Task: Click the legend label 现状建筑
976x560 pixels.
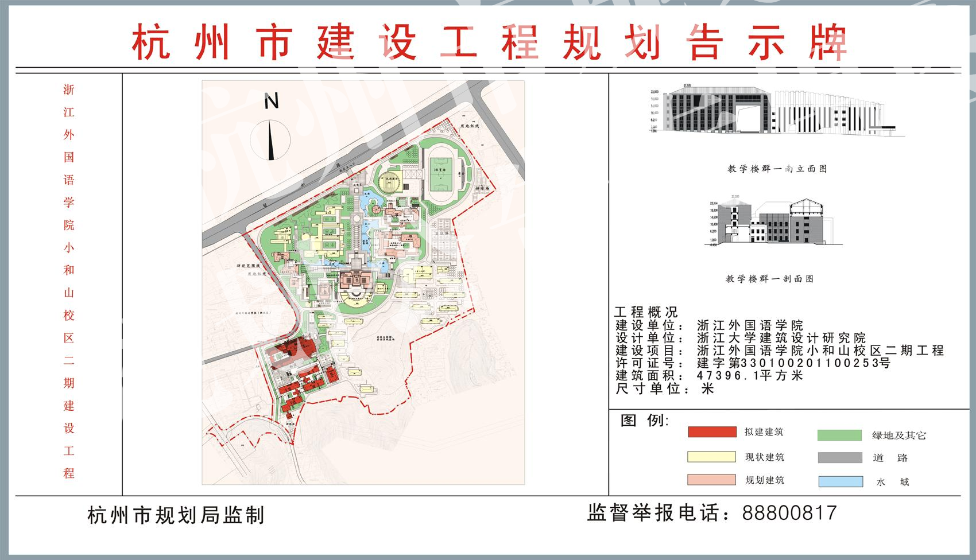Action: pyautogui.click(x=764, y=457)
